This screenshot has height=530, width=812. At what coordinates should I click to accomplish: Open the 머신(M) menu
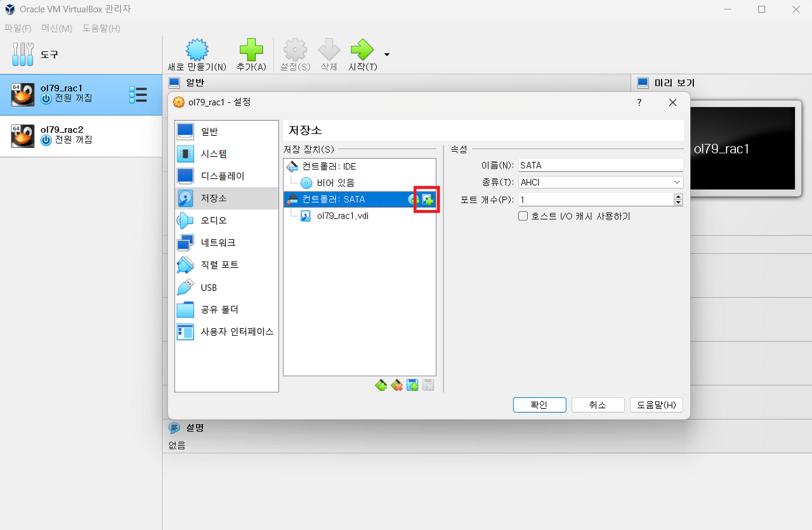(x=56, y=29)
